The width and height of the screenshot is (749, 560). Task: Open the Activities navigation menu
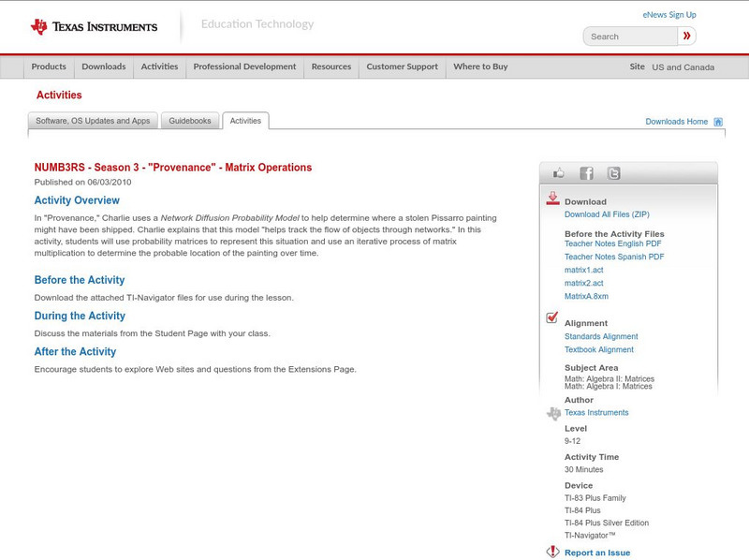159,66
